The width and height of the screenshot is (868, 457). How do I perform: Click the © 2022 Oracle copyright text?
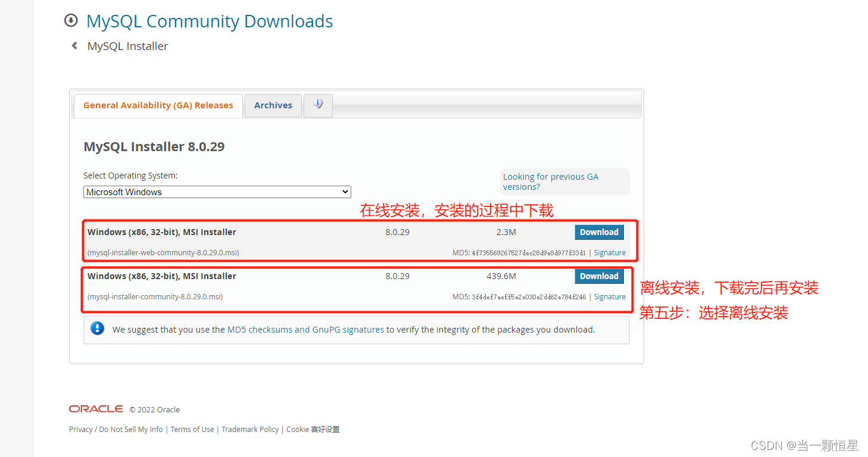pos(155,409)
